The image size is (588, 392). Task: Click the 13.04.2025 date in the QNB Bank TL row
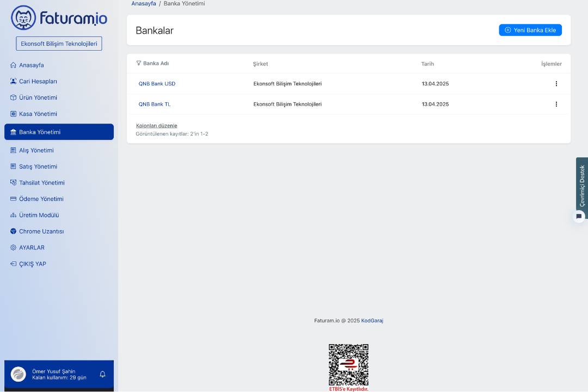(435, 105)
